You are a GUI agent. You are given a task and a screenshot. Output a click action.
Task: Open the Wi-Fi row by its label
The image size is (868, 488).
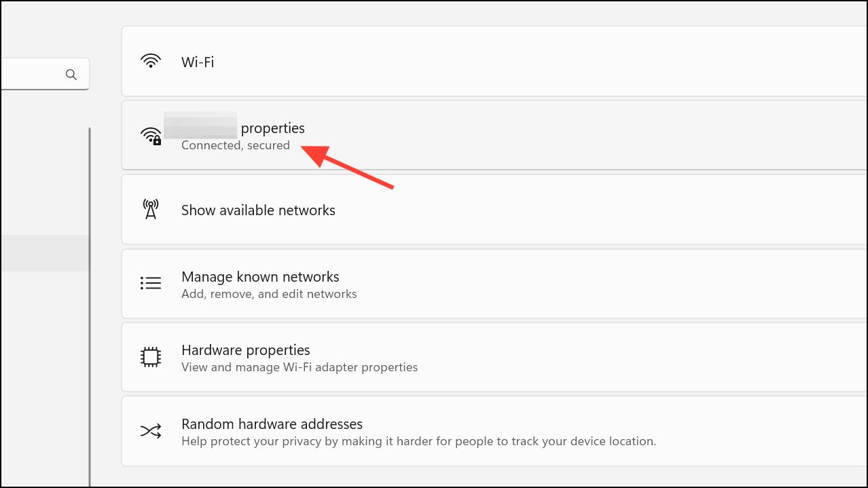tap(198, 62)
